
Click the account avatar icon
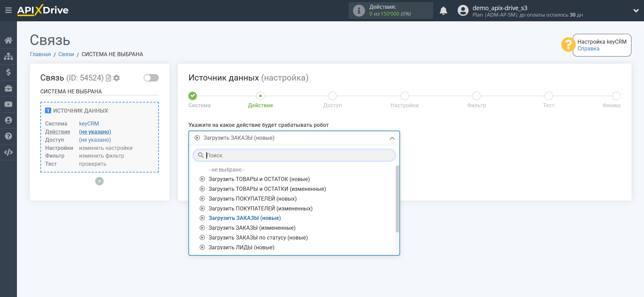point(463,10)
